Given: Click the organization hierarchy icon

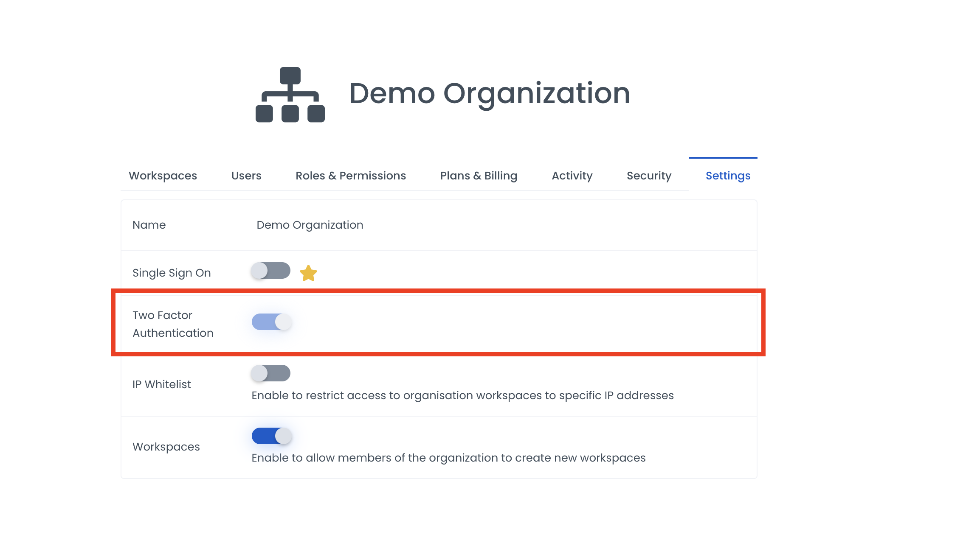Looking at the screenshot, I should (290, 95).
